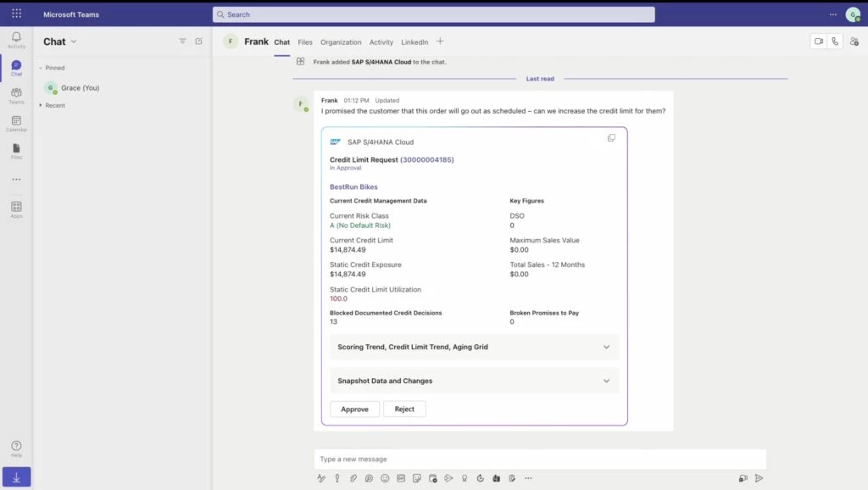Open the Loop components icon

pyautogui.click(x=369, y=478)
